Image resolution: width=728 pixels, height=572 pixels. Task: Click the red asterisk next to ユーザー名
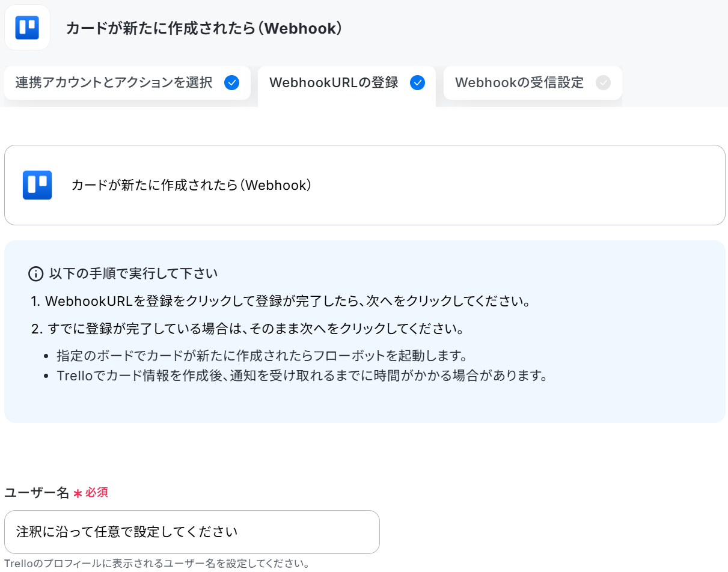(78, 493)
